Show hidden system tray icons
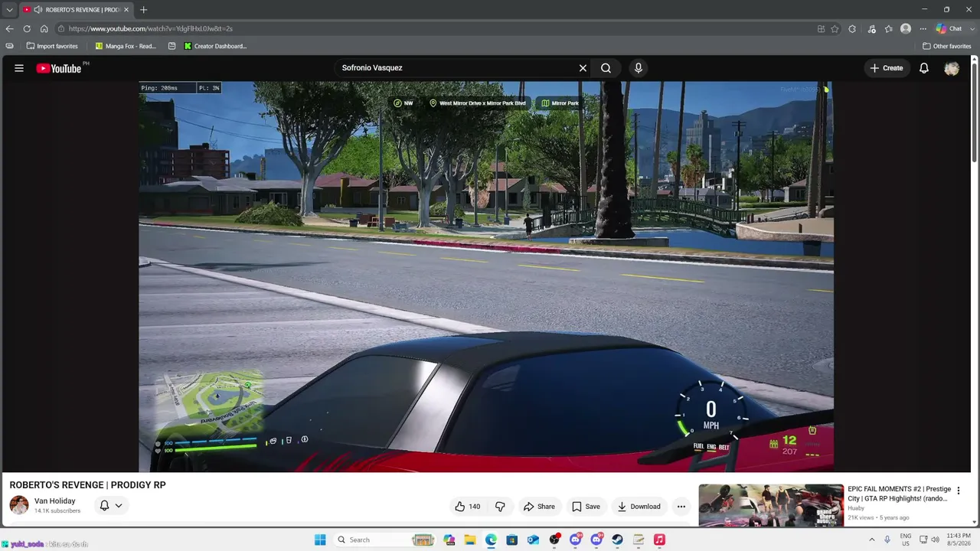 (x=871, y=540)
